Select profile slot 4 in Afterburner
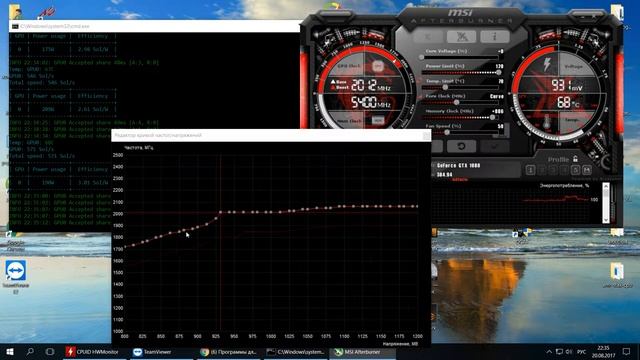 pos(564,170)
